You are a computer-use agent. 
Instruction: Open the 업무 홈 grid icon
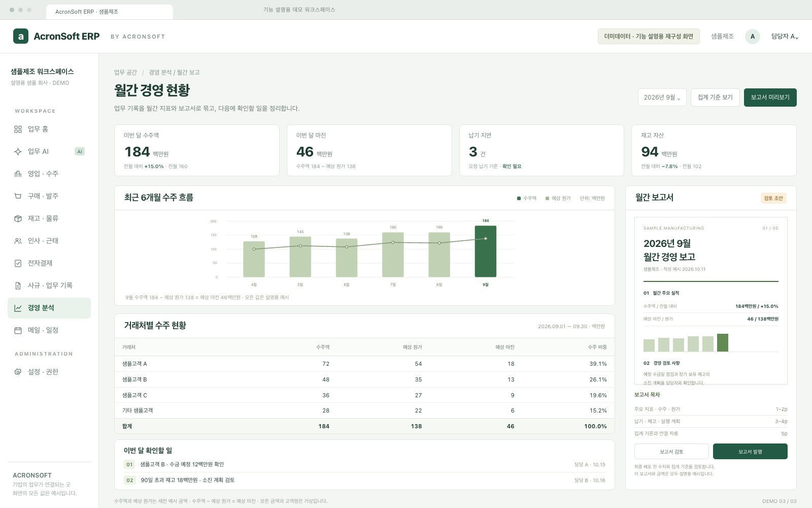(x=18, y=129)
